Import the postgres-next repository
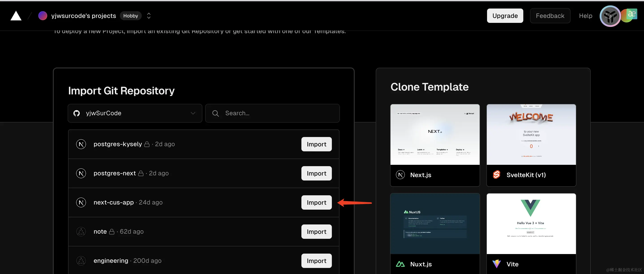 coord(316,173)
